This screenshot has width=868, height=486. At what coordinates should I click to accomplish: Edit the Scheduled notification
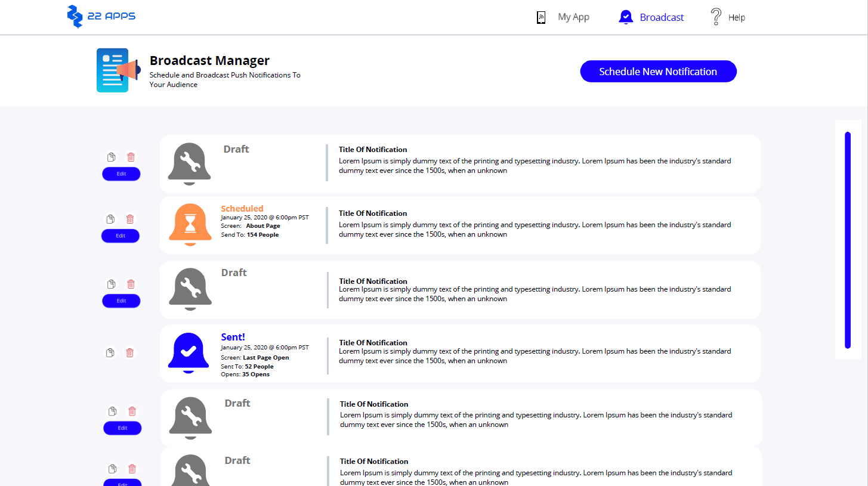click(x=121, y=236)
